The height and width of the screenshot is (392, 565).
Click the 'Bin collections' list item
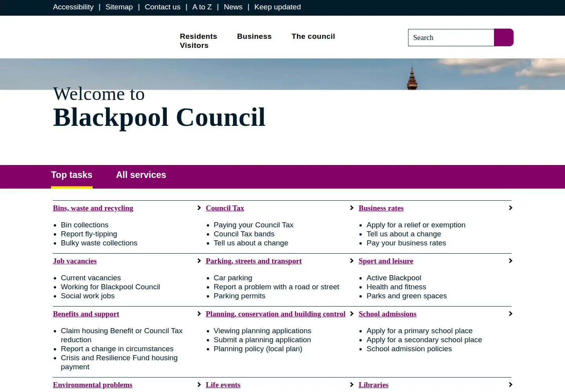coord(84,225)
